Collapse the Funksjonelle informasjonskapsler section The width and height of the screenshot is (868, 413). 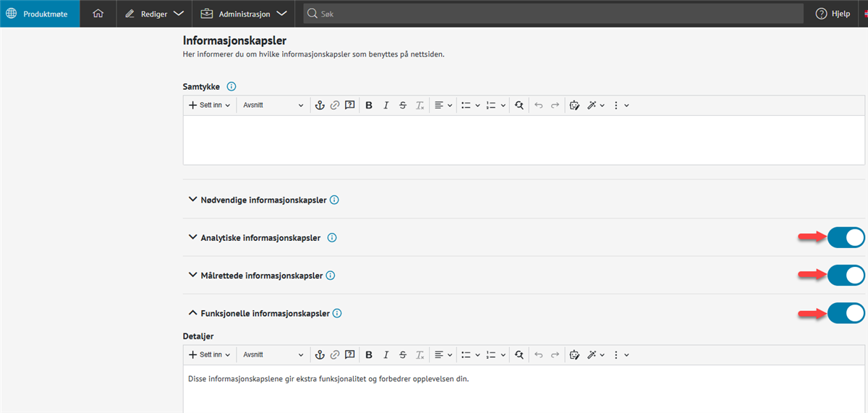pyautogui.click(x=192, y=313)
